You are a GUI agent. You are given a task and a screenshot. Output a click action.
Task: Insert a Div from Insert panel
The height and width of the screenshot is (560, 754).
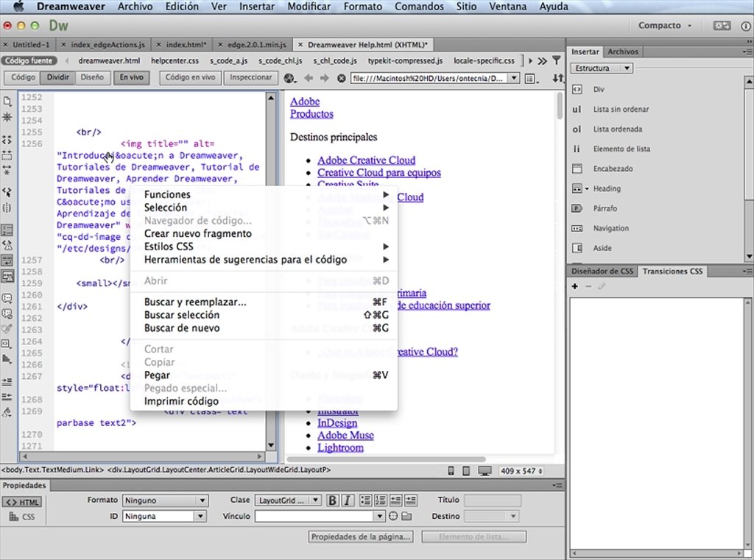coord(598,89)
